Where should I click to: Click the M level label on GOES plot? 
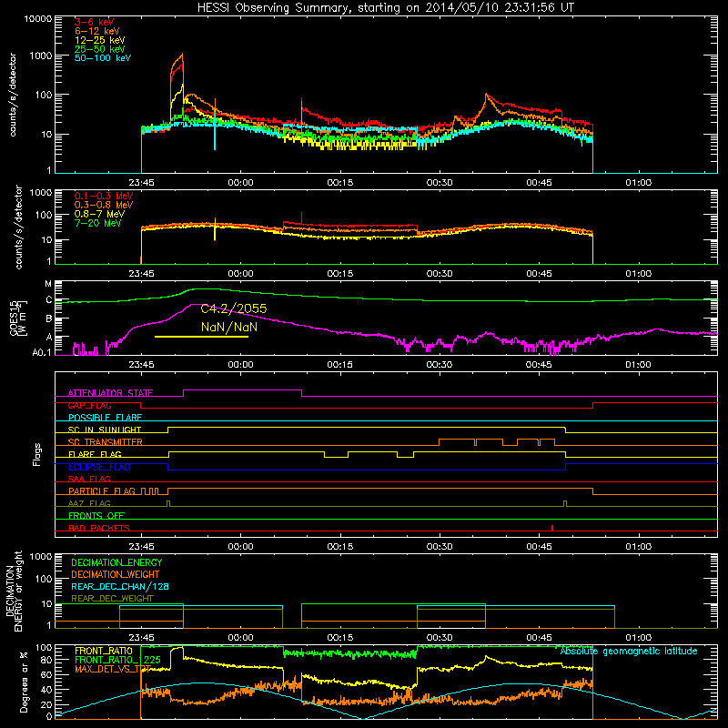click(x=48, y=283)
